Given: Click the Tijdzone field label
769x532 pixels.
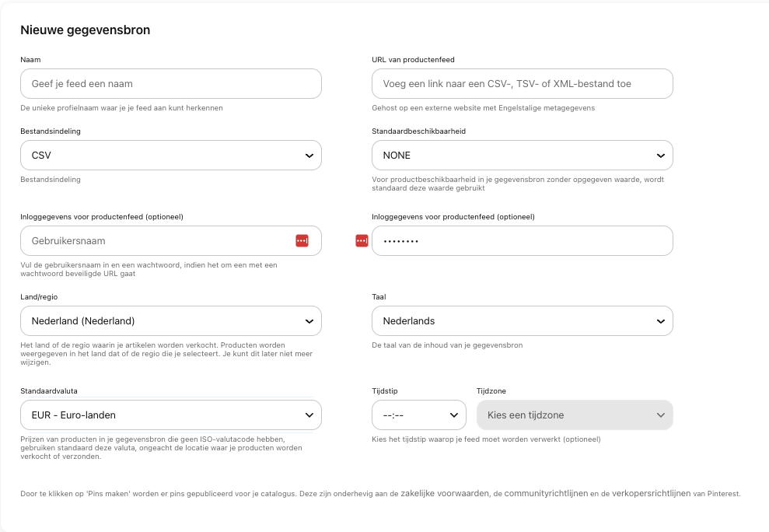Looking at the screenshot, I should [x=491, y=391].
